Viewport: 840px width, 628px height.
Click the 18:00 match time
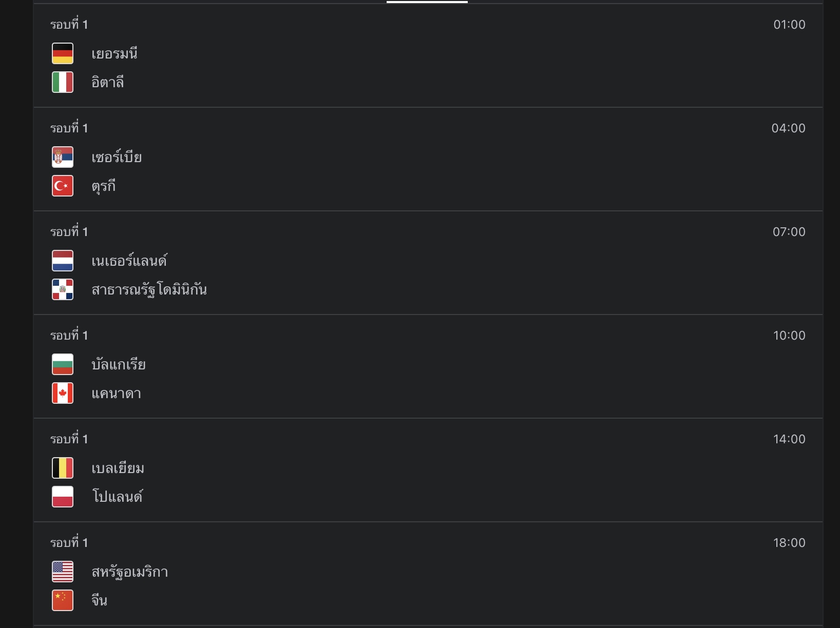click(789, 543)
